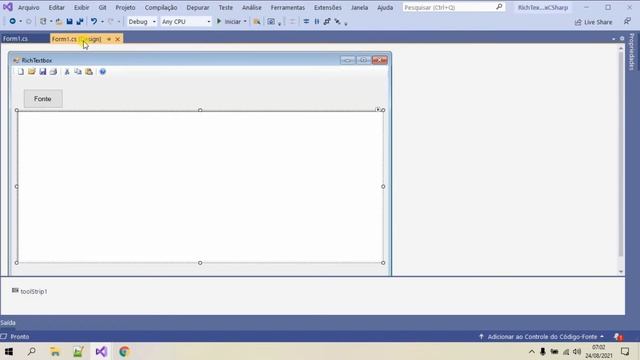Click the Visual Studio logo icon
The width and height of the screenshot is (640, 360).
pyautogui.click(x=8, y=7)
